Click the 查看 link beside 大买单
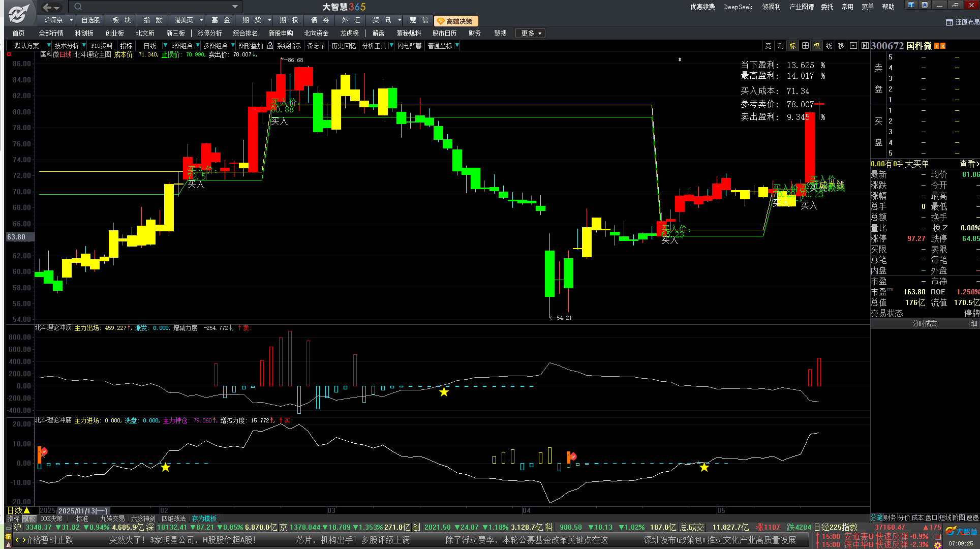 coord(969,164)
